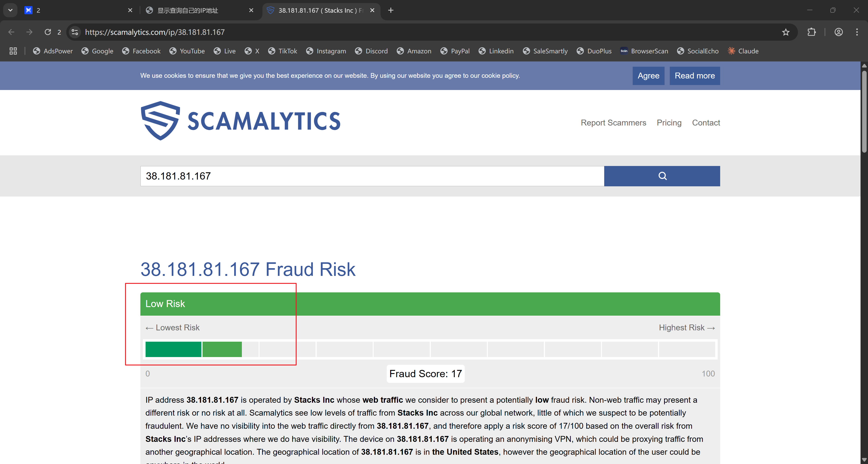Reload the current page
This screenshot has height=464, width=868.
(x=48, y=32)
